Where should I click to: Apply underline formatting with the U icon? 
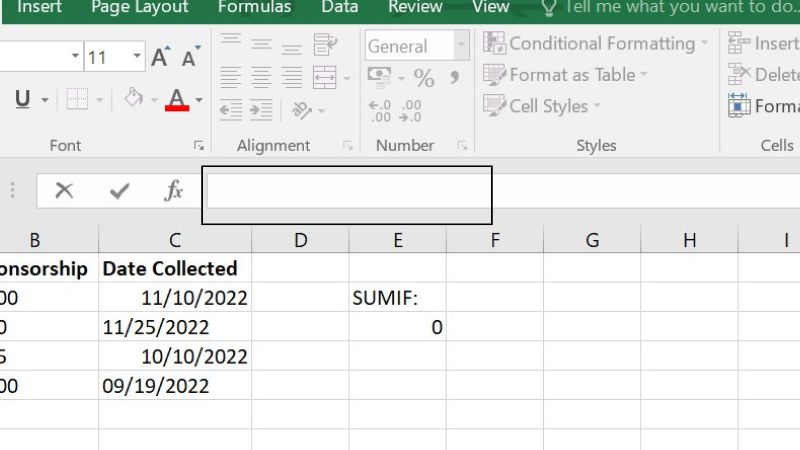pyautogui.click(x=22, y=99)
